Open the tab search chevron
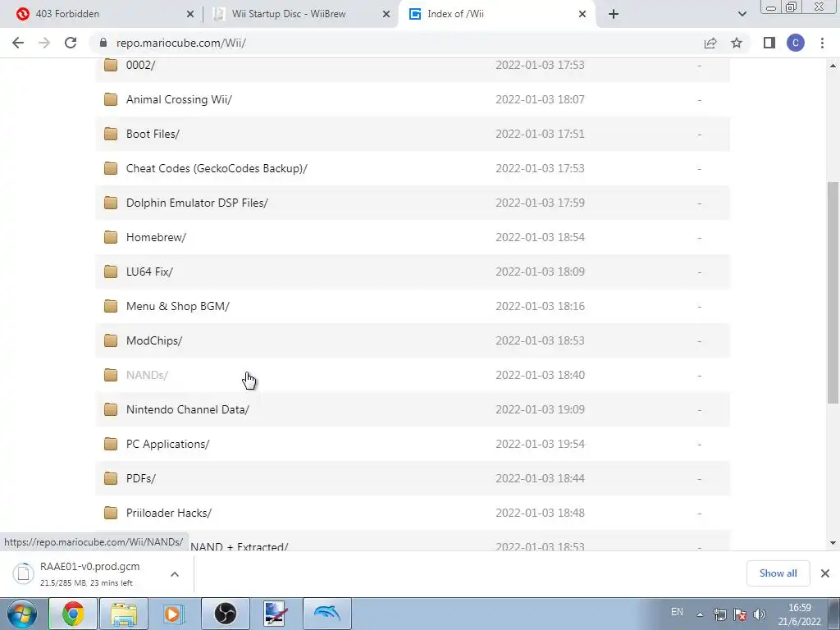 click(742, 14)
